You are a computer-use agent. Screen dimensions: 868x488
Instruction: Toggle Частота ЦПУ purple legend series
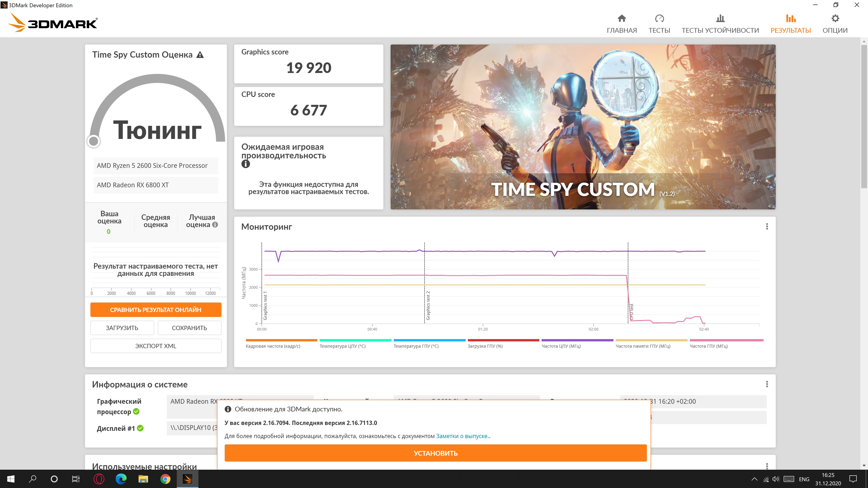click(561, 346)
